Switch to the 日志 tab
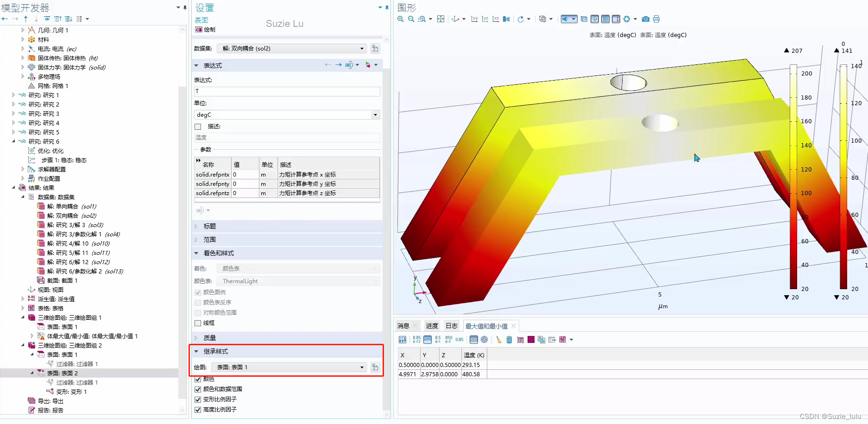Viewport: 868px width, 424px height. pyautogui.click(x=452, y=325)
